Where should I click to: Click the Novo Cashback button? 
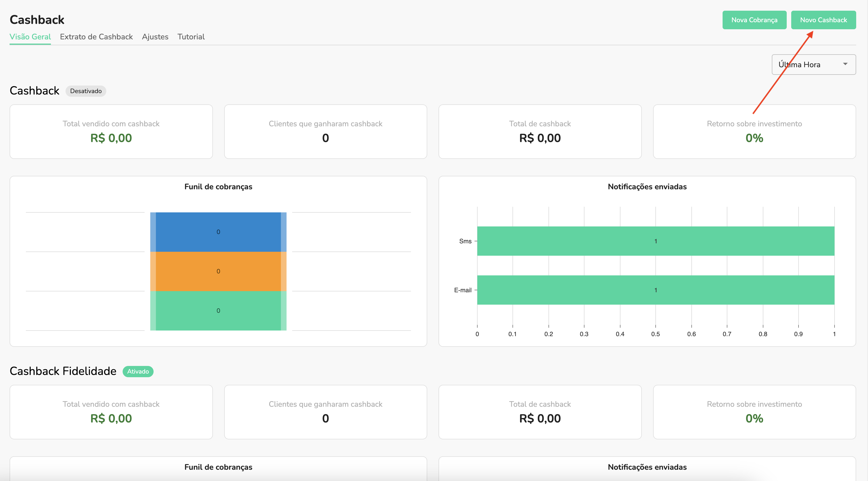pyautogui.click(x=823, y=20)
